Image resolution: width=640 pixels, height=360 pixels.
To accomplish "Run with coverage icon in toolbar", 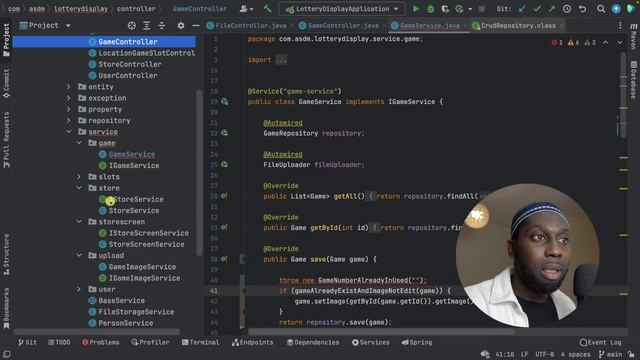I will click(445, 9).
